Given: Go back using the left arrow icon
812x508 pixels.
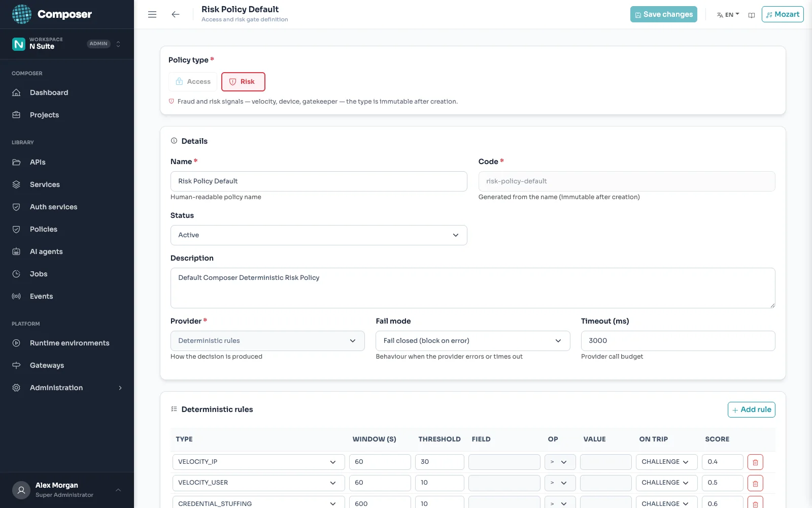Looking at the screenshot, I should (x=176, y=14).
